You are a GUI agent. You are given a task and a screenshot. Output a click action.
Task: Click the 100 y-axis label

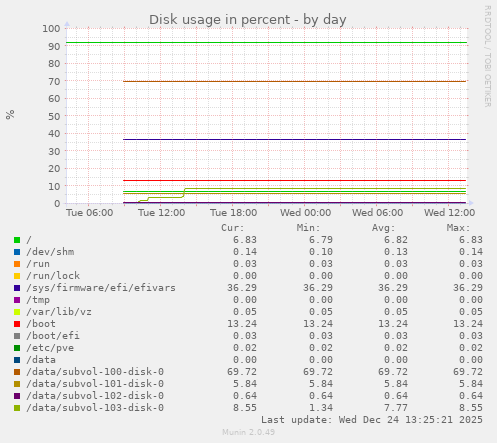click(51, 28)
